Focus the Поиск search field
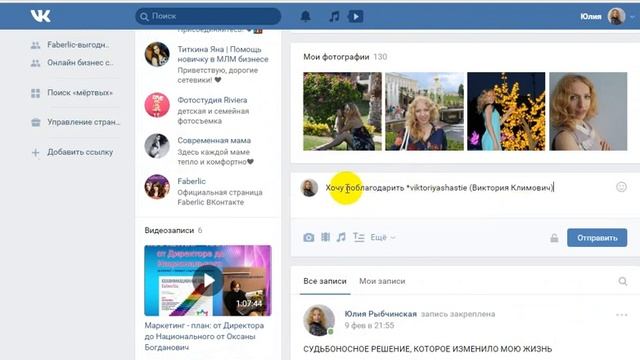 coord(208,16)
